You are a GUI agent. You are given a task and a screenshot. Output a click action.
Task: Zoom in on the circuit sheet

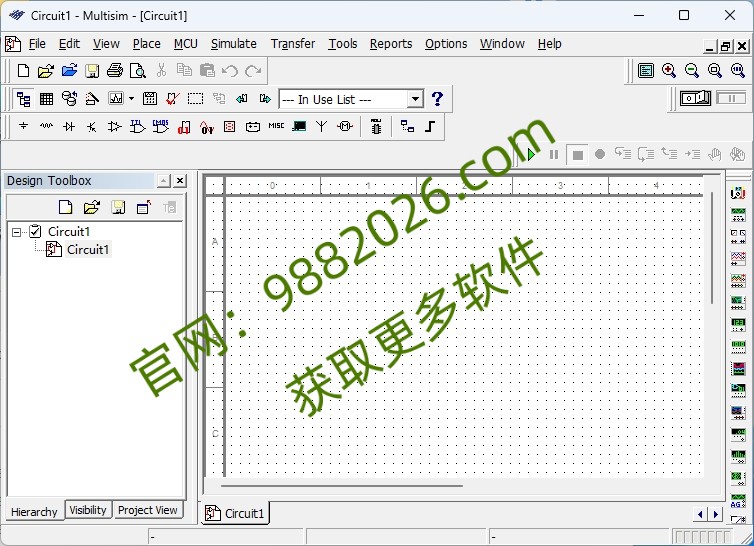click(668, 71)
